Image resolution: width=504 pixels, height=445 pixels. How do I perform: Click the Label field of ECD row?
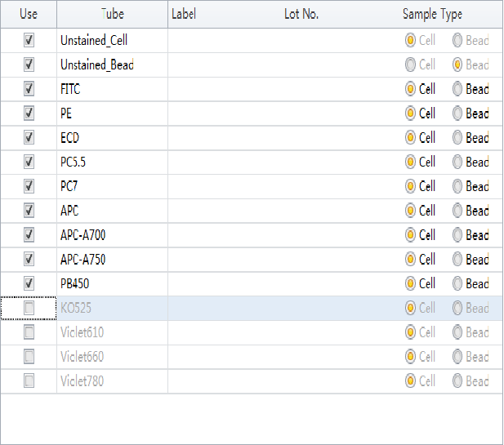(x=212, y=137)
